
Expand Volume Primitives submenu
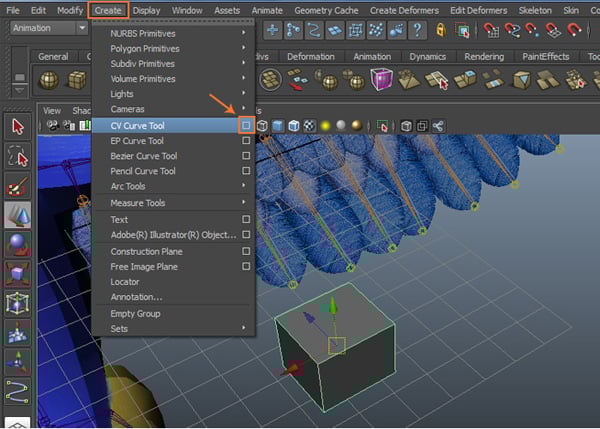173,79
